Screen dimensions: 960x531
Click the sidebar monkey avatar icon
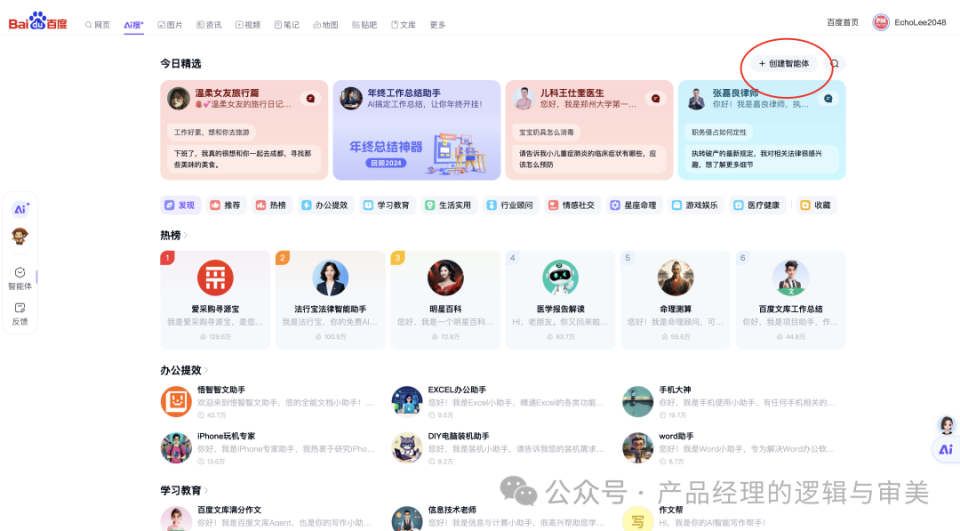pyautogui.click(x=20, y=236)
